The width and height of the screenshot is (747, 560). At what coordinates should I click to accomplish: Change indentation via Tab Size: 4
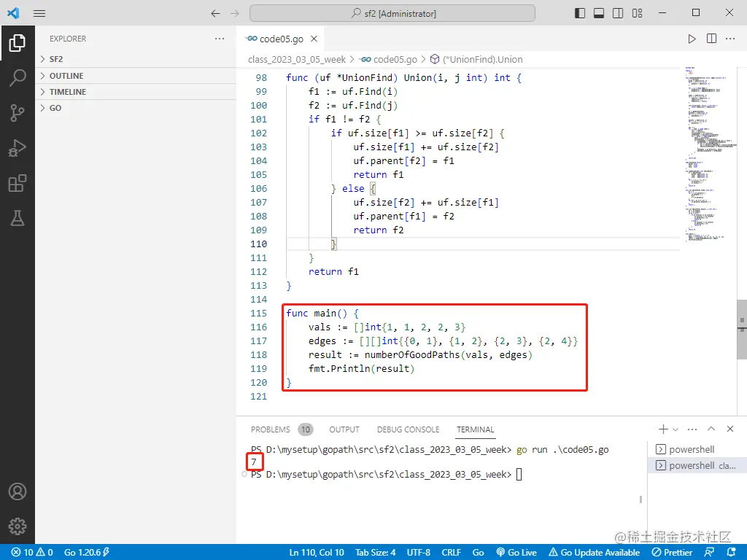[x=376, y=553]
